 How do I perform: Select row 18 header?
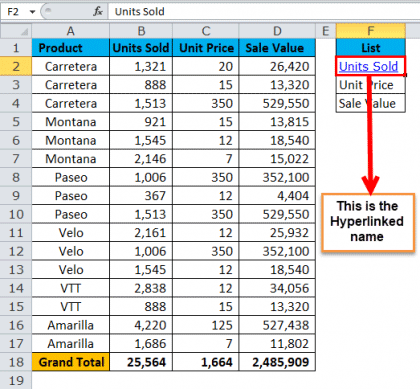click(16, 362)
